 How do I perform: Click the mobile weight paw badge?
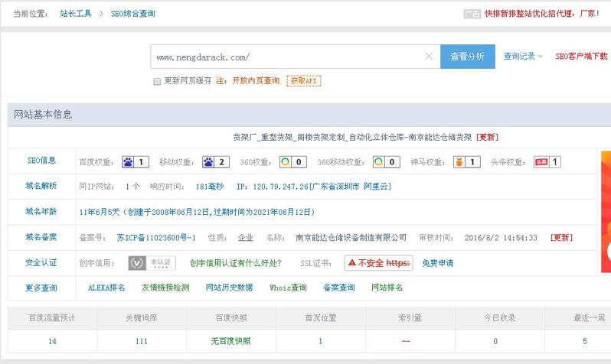pyautogui.click(x=215, y=162)
